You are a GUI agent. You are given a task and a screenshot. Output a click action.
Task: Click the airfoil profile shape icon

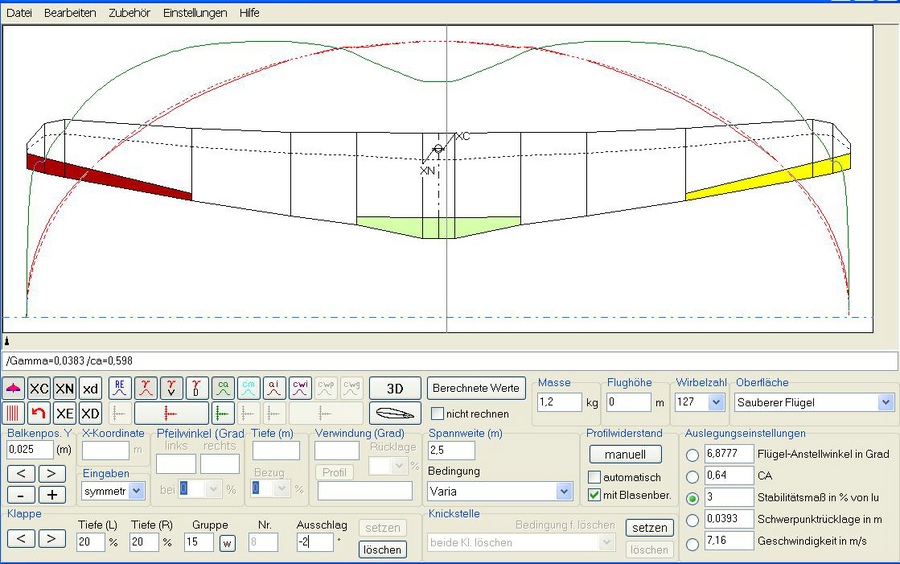[x=394, y=413]
